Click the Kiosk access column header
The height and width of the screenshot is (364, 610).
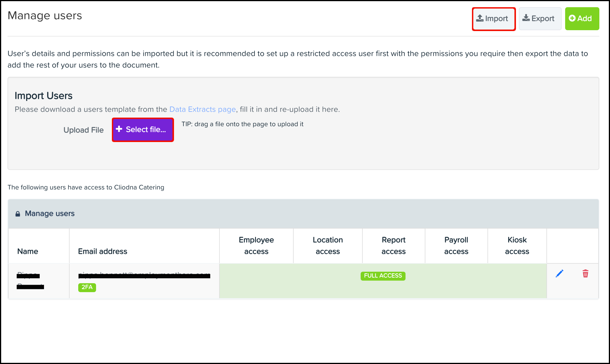(x=517, y=246)
